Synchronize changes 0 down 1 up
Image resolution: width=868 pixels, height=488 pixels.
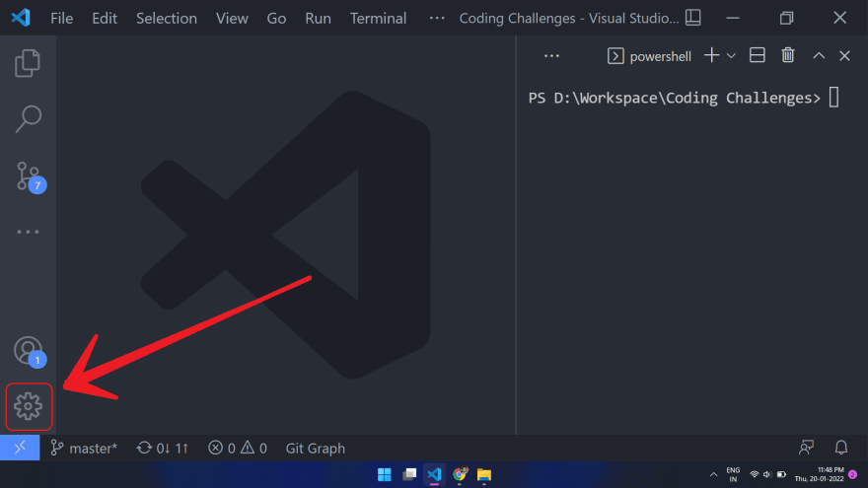tap(163, 449)
